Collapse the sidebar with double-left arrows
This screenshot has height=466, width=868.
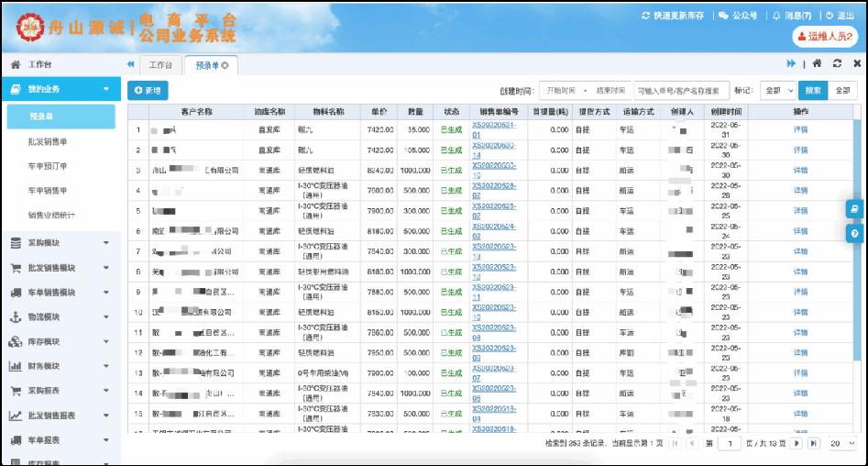[131, 64]
